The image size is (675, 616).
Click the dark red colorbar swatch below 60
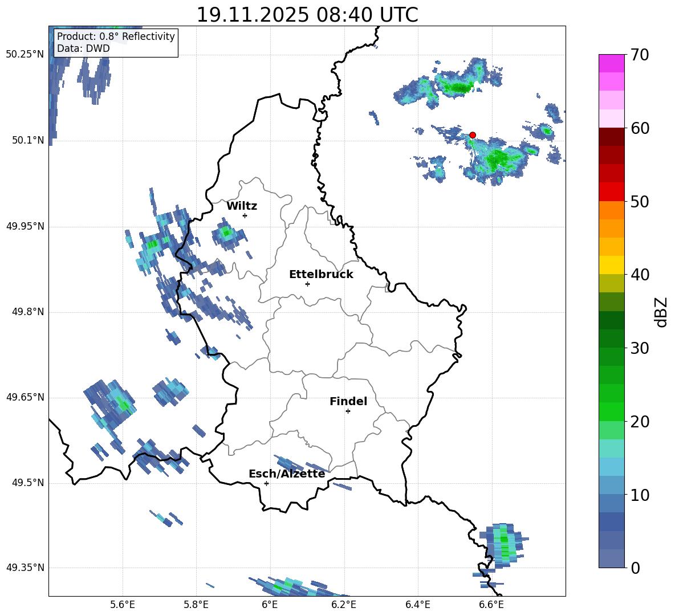coord(611,137)
